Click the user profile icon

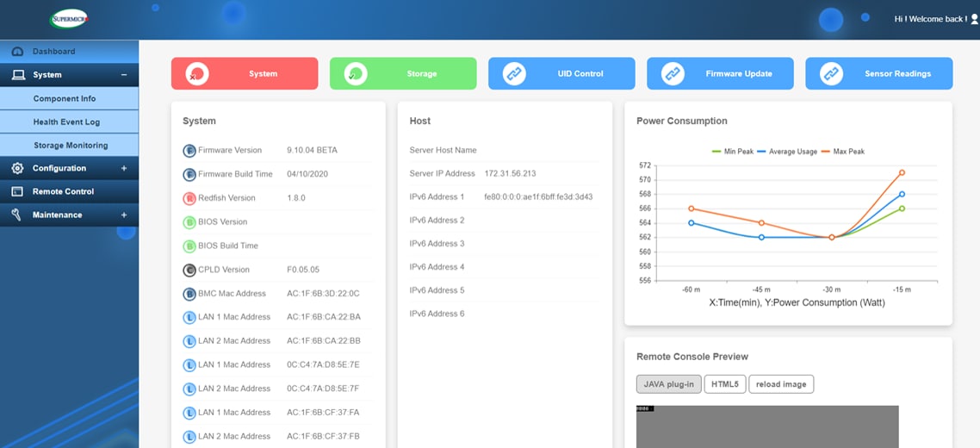point(974,18)
